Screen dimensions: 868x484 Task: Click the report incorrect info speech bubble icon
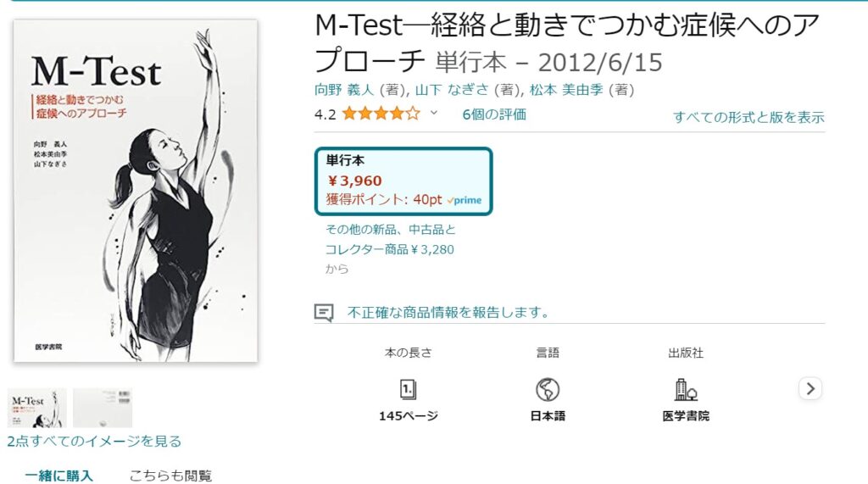tap(324, 313)
